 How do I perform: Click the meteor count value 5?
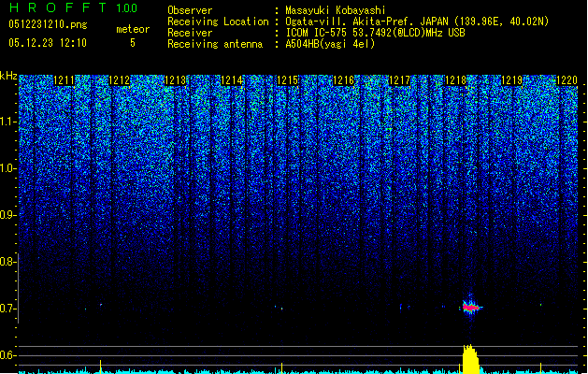[x=133, y=43]
